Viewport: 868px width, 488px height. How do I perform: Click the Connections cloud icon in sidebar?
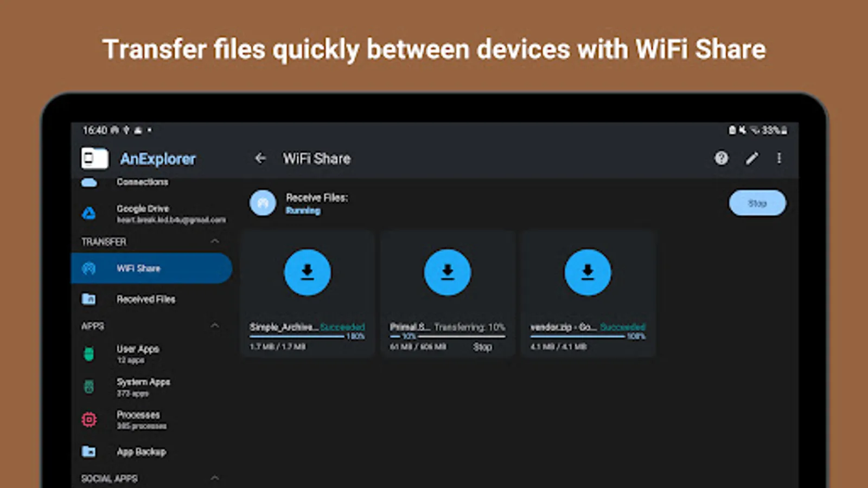(x=89, y=182)
